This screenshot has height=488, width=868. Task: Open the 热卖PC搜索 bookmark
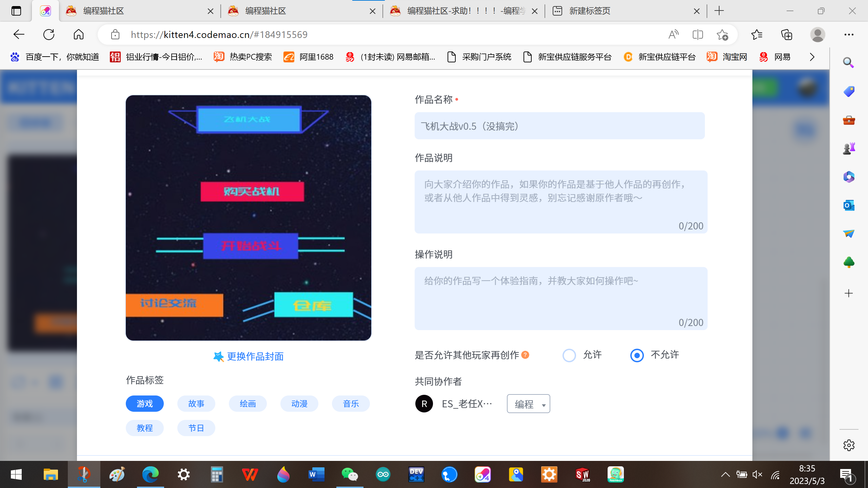point(243,57)
